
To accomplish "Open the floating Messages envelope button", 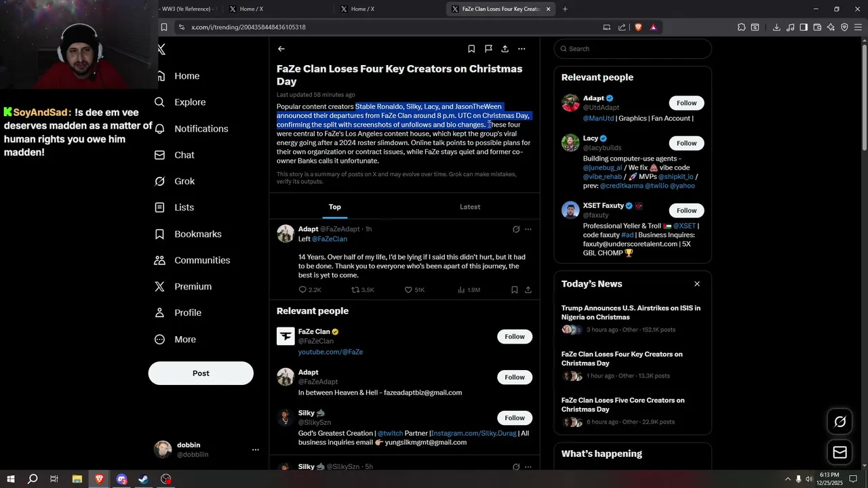I will 840,452.
